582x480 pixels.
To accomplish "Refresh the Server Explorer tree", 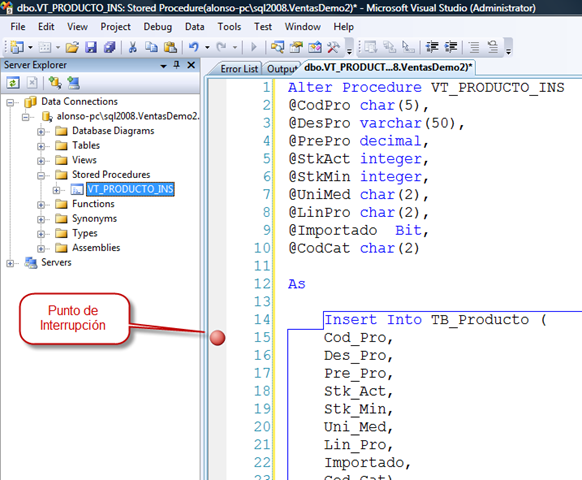I will click(13, 82).
